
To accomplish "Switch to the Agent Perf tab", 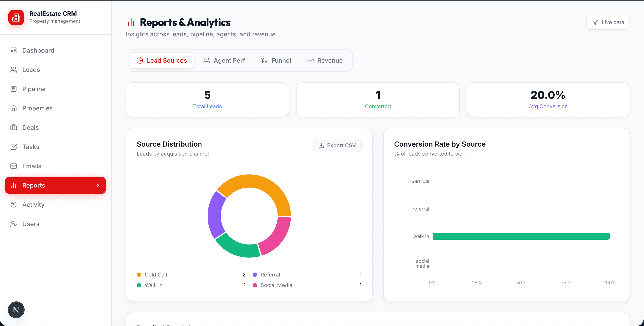I will 224,60.
